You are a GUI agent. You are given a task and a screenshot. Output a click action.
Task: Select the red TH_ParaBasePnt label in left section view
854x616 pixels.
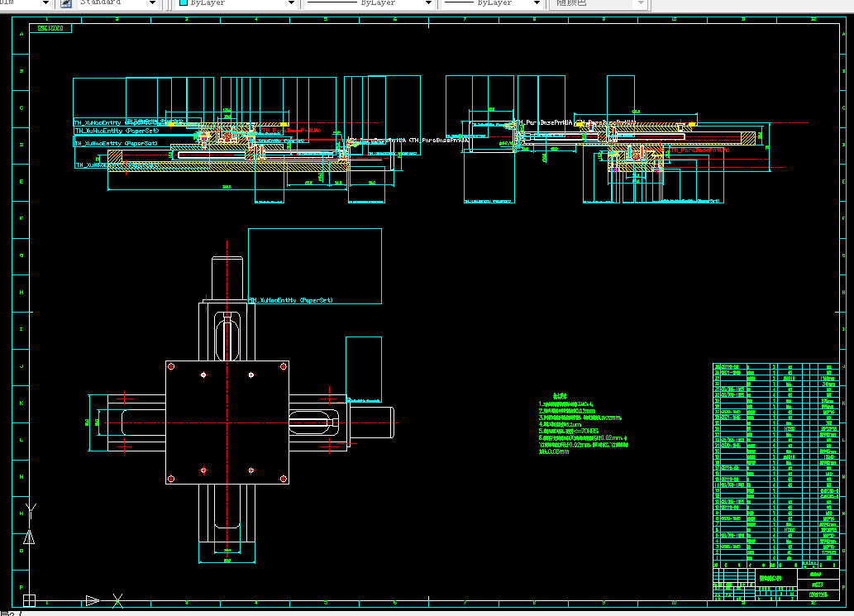[290, 131]
